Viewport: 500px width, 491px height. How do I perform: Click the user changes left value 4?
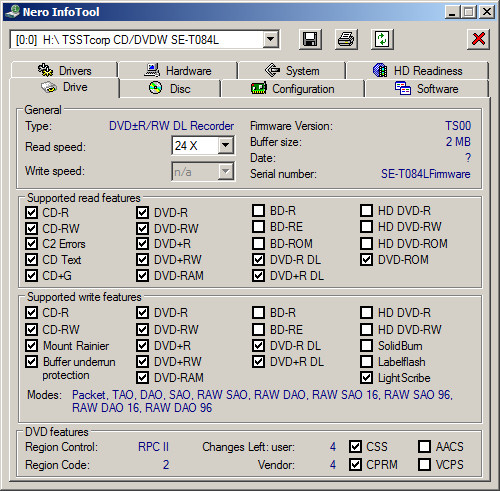pyautogui.click(x=333, y=447)
